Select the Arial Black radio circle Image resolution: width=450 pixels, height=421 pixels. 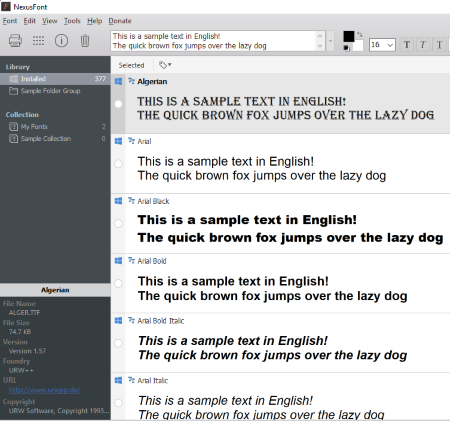point(118,223)
